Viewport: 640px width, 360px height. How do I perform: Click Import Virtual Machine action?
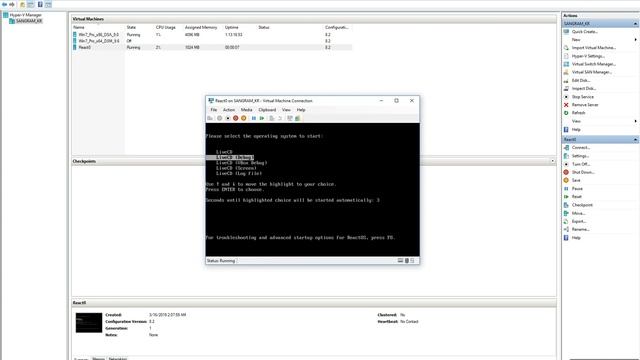point(593,48)
